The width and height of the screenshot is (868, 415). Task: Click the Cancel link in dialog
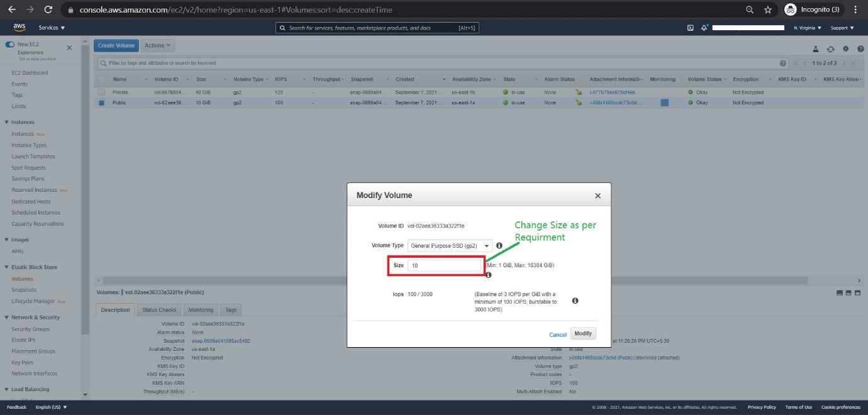(558, 335)
